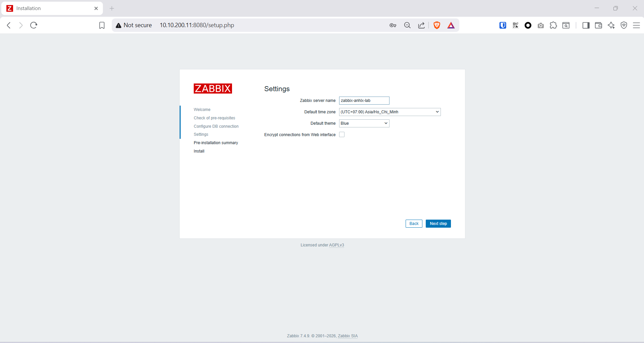This screenshot has width=644, height=343.
Task: Toggle the browser sidebar panel icon
Action: (x=586, y=25)
